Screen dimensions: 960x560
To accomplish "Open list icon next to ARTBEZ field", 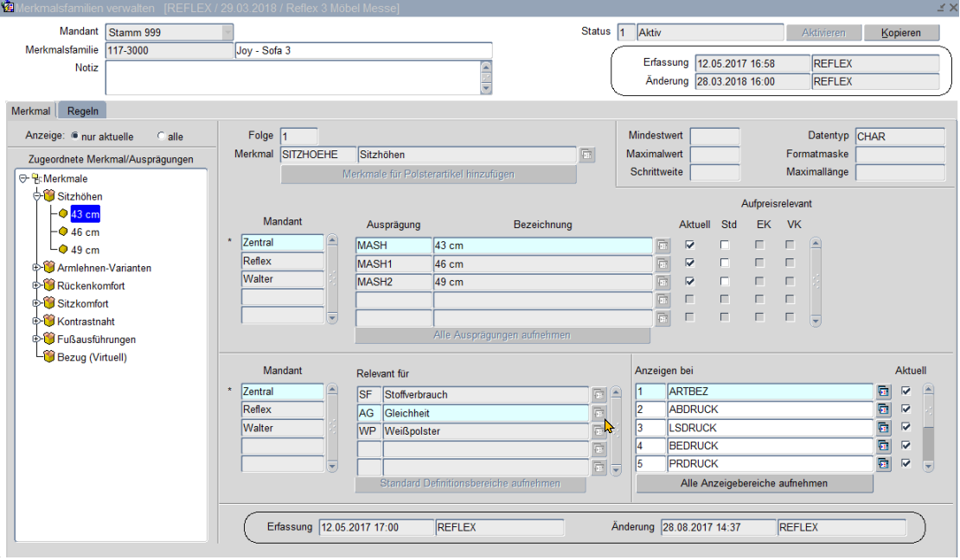I will [x=883, y=391].
